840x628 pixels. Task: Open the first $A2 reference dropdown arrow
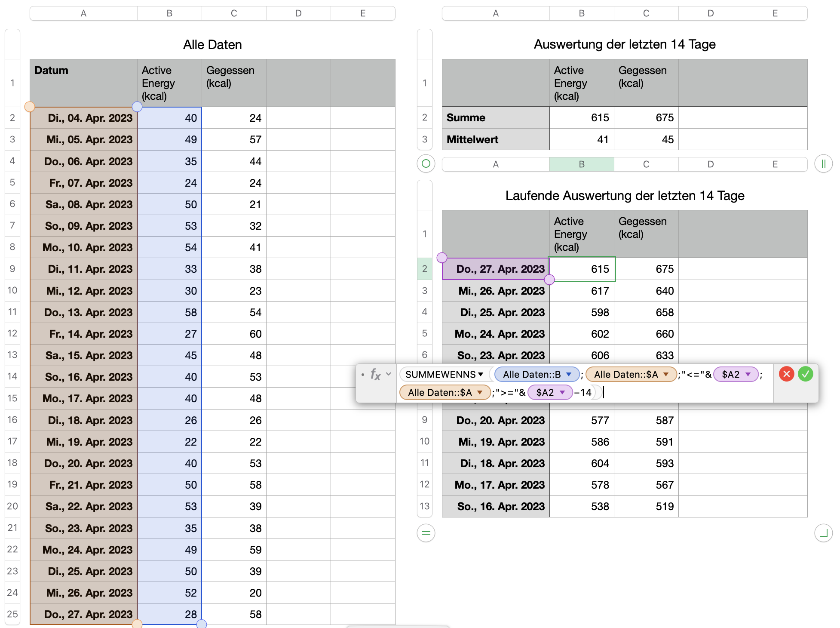[748, 374]
